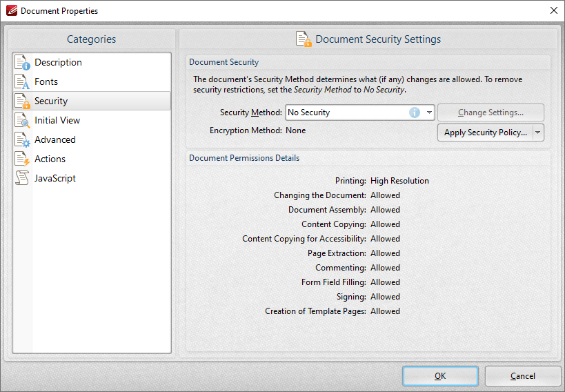Click the Content Copying for Accessibility label
565x392 pixels.
tap(304, 239)
